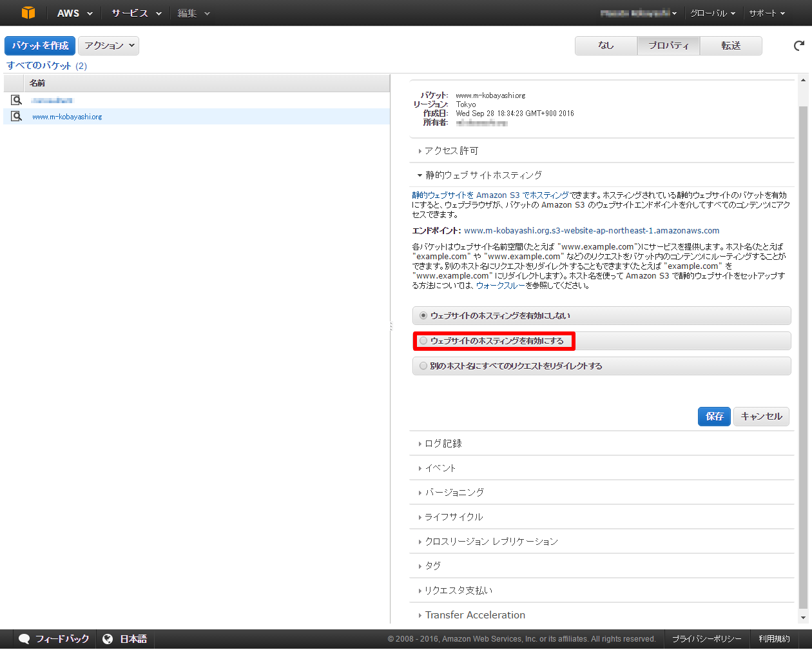
Task: Click the refresh icon at top right
Action: 799,46
